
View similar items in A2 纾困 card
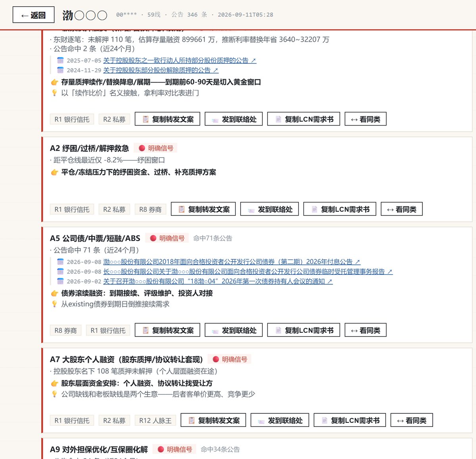[x=402, y=209]
